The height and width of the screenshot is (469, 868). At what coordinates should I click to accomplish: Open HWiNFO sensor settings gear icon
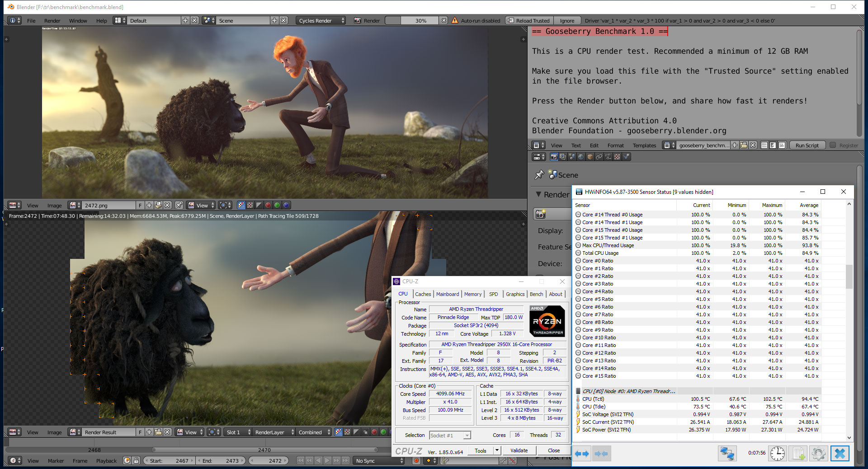tap(818, 453)
